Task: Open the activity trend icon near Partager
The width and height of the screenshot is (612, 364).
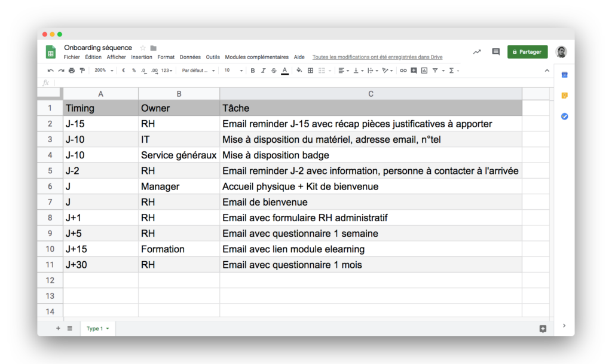Action: (x=477, y=52)
